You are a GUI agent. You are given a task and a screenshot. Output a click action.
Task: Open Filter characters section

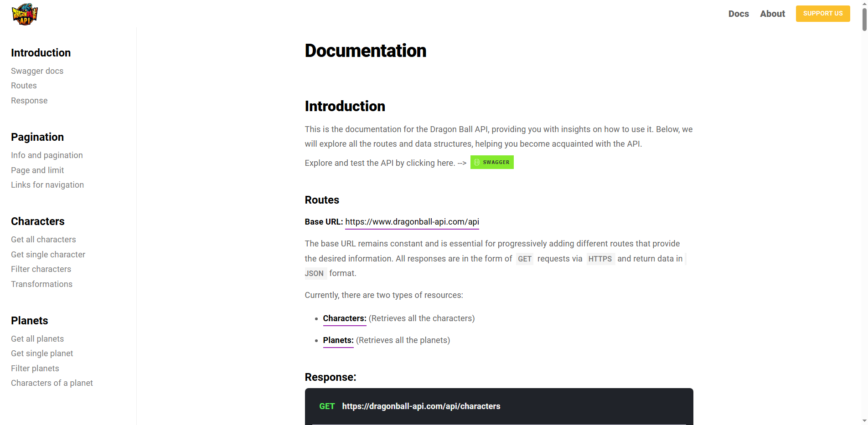[41, 269]
